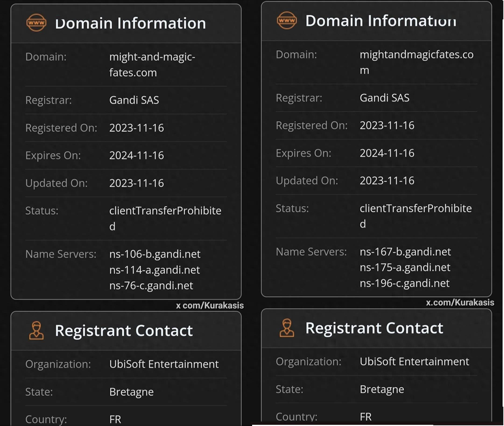Image resolution: width=504 pixels, height=426 pixels.
Task: Click the right UbiSoft Entertainment organization value
Action: click(x=414, y=361)
